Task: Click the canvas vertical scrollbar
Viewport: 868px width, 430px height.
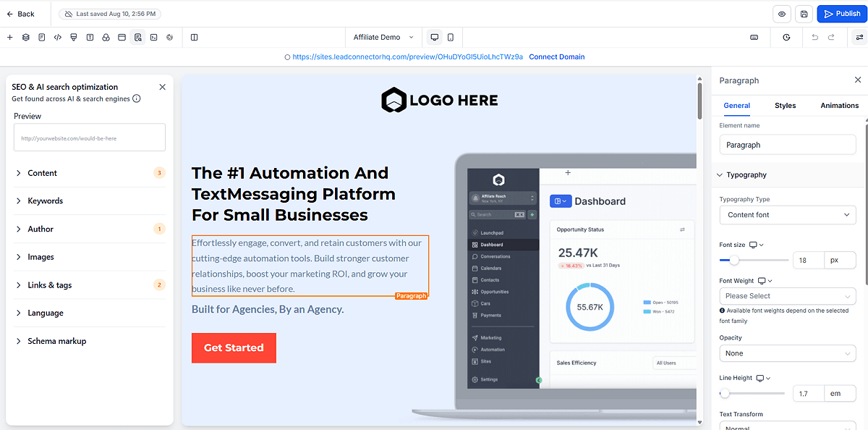Action: tap(699, 102)
